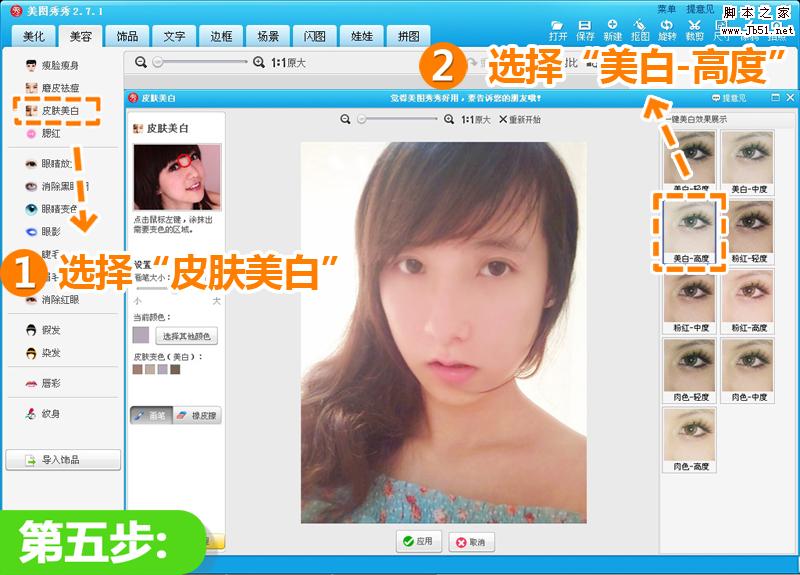Open the 闪图 animated image tab

315,36
